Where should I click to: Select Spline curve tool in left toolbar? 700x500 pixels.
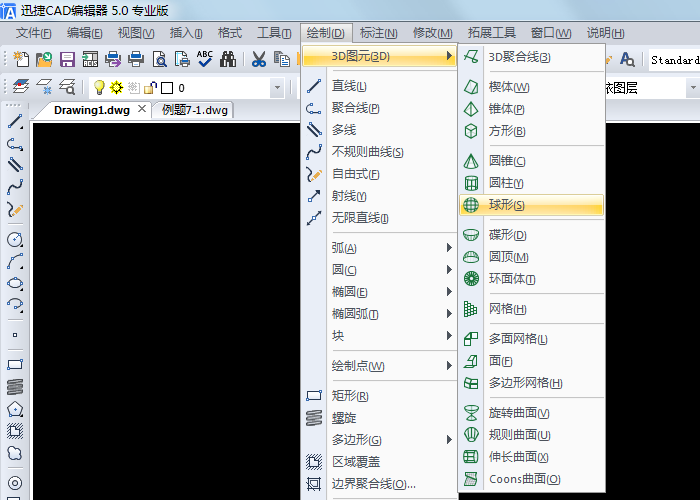(x=15, y=187)
